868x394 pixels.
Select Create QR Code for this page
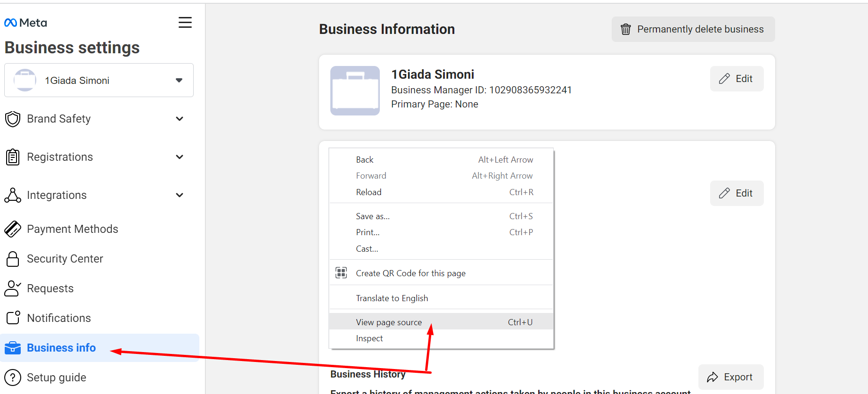click(x=441, y=273)
